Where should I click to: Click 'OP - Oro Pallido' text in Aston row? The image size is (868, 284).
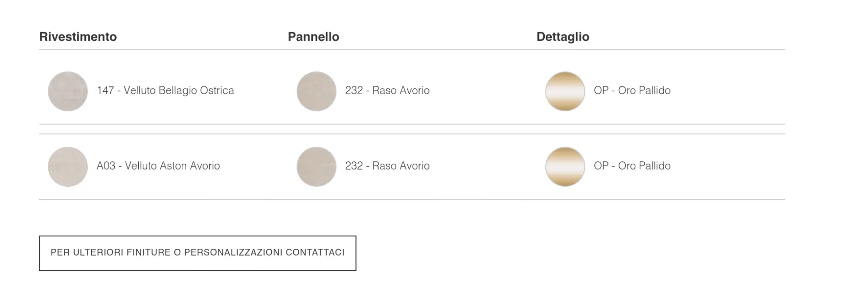pos(632,166)
